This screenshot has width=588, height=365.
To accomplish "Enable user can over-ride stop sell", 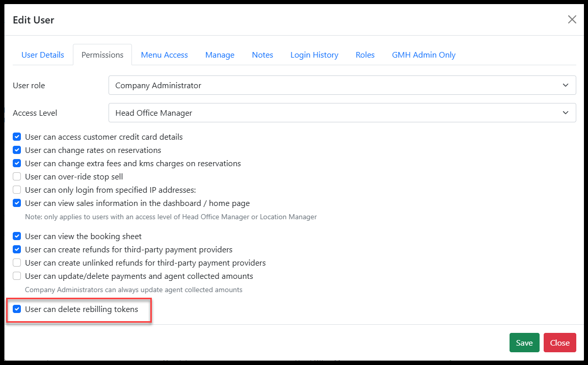I will (x=17, y=177).
